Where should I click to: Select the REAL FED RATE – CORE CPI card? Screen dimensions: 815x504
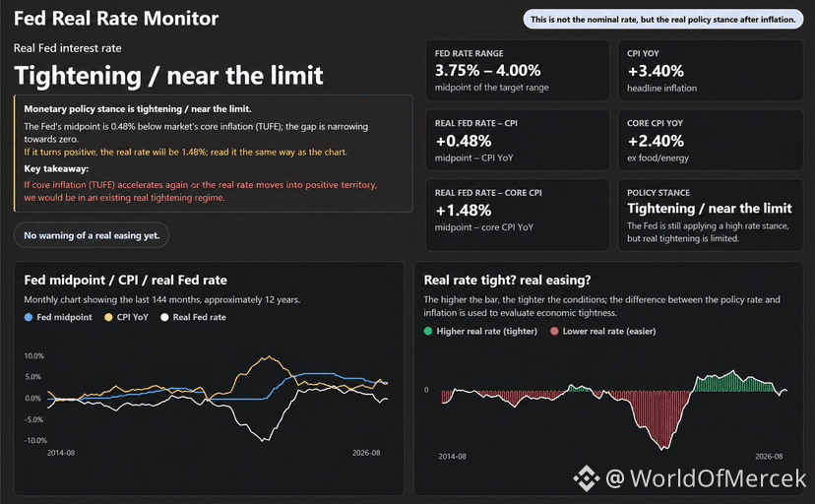(517, 215)
